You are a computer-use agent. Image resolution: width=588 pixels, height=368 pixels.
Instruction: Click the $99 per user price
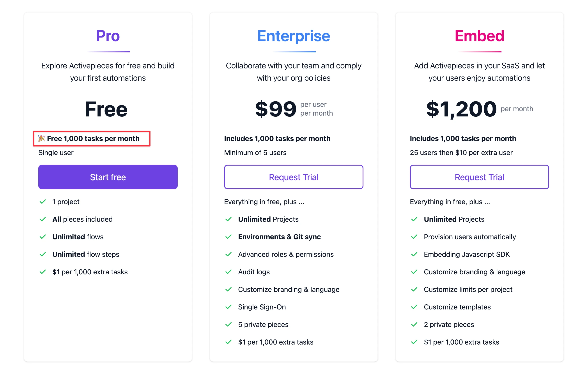[x=294, y=109]
